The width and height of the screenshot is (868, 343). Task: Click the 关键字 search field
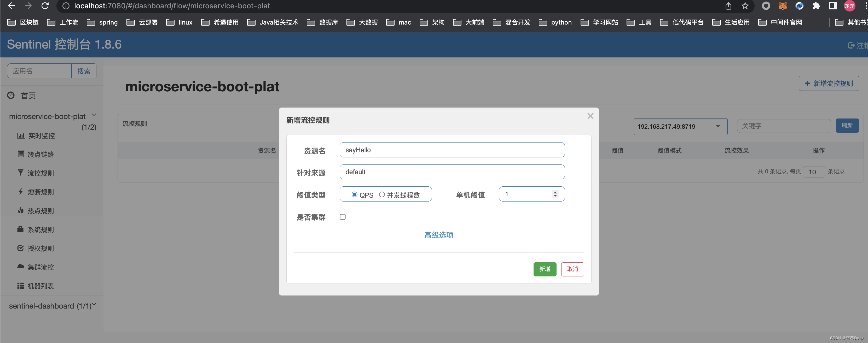coord(784,126)
